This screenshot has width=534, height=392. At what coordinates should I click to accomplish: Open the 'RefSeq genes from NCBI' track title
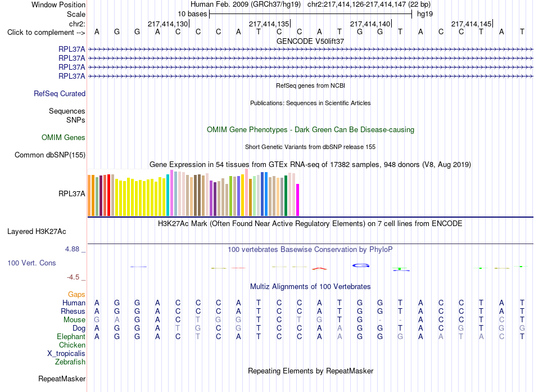click(310, 85)
